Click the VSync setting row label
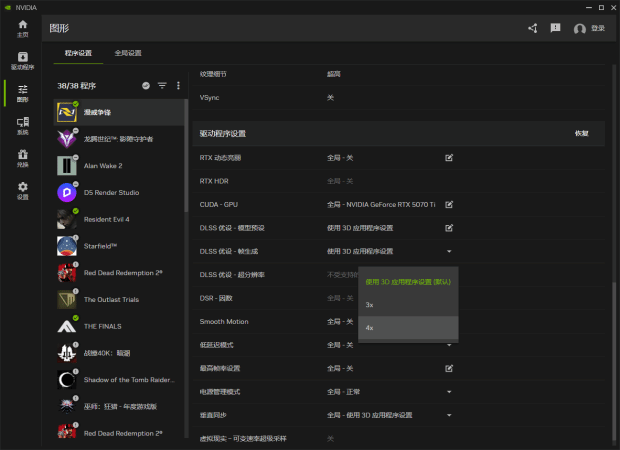Viewport: 620px width, 450px height. coord(209,98)
